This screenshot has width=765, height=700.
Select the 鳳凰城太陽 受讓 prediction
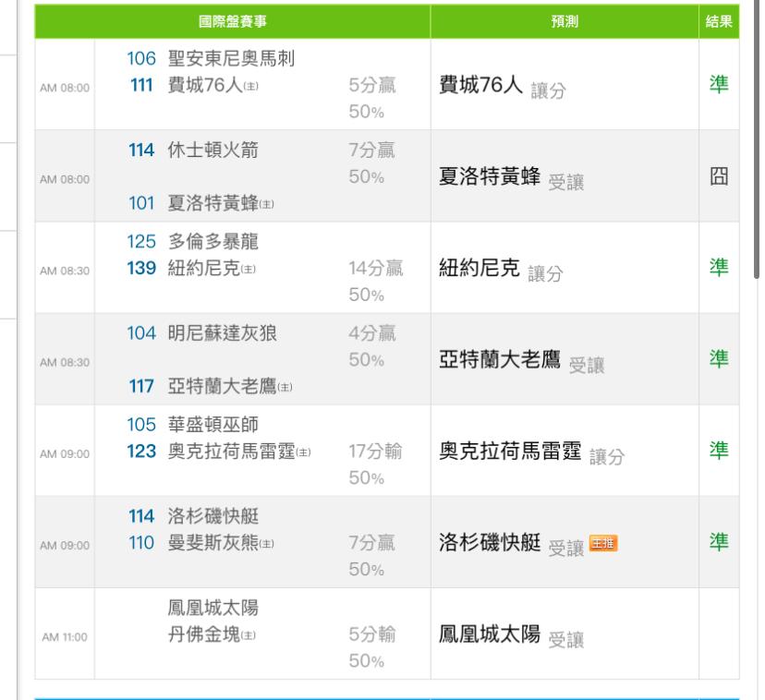pyautogui.click(x=511, y=635)
